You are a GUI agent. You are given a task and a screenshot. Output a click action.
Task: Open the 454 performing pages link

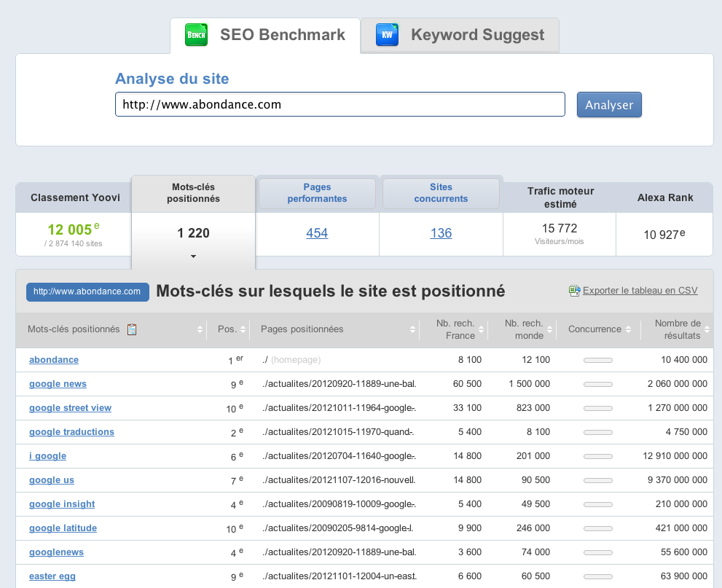tap(317, 233)
